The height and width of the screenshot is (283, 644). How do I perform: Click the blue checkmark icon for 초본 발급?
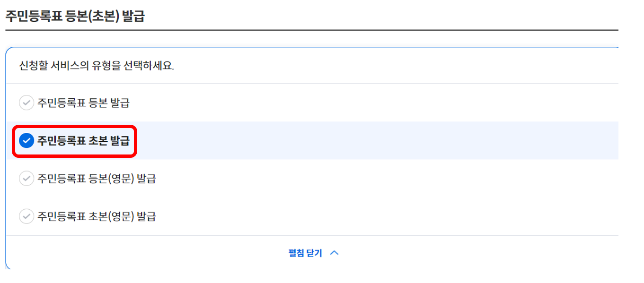tap(26, 140)
